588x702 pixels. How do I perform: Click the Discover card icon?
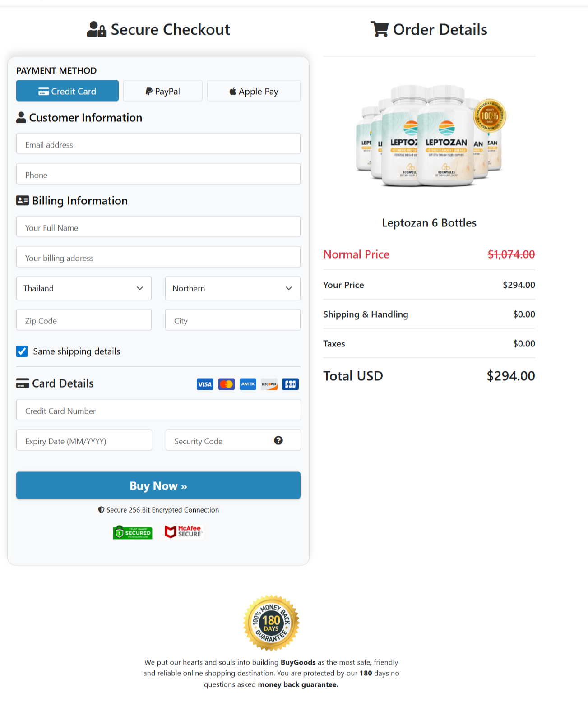coord(269,384)
